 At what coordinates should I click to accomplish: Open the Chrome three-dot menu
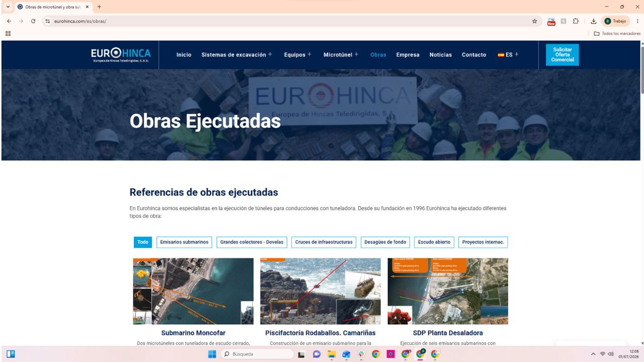tap(637, 21)
